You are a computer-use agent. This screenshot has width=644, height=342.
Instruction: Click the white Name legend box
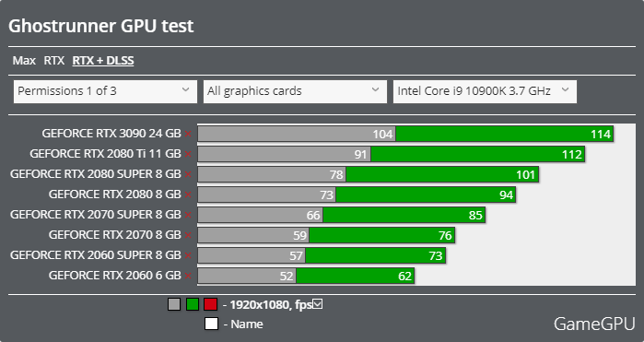tap(211, 324)
